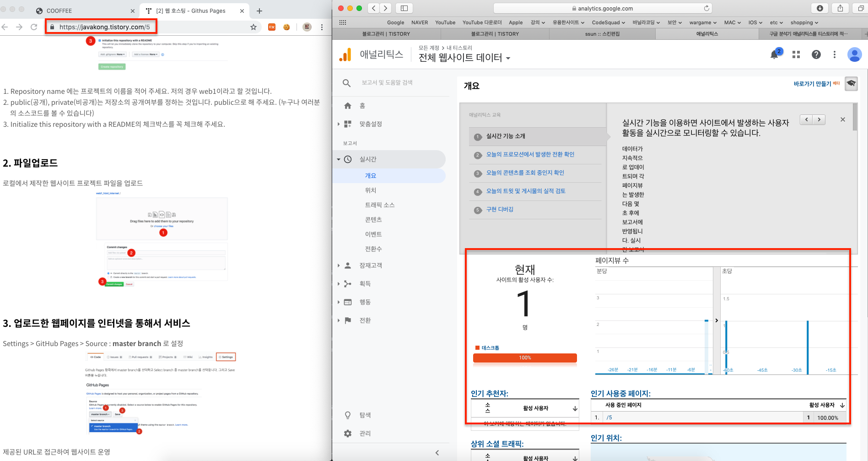Open CodeSquad bookmarks folder dropdown
The height and width of the screenshot is (461, 868).
click(x=608, y=22)
